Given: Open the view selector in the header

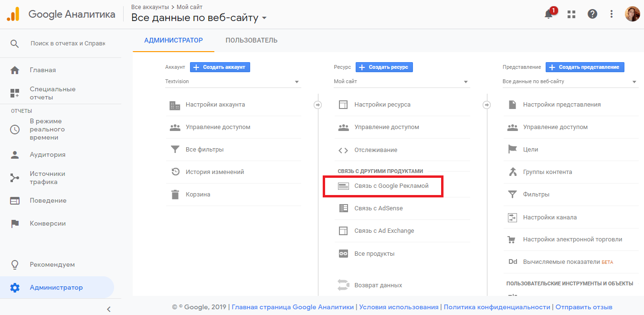Looking at the screenshot, I should click(199, 18).
